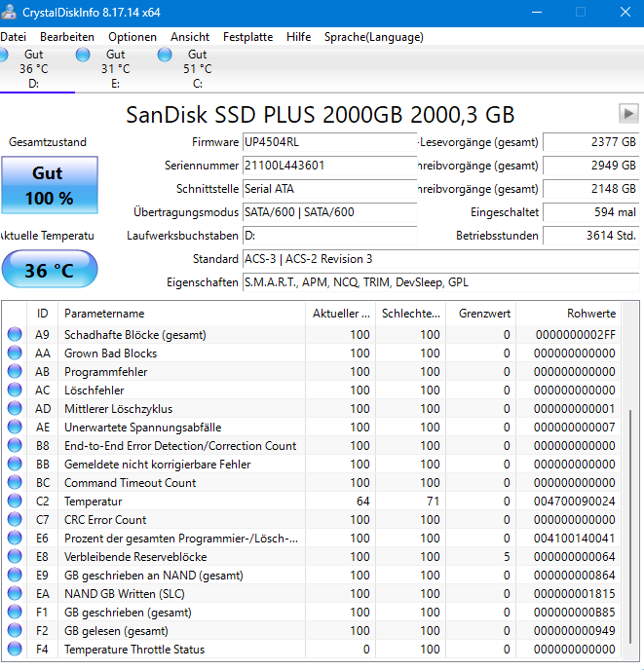Click the Gut 100 % health status button
This screenshot has height=670, width=644.
click(50, 185)
